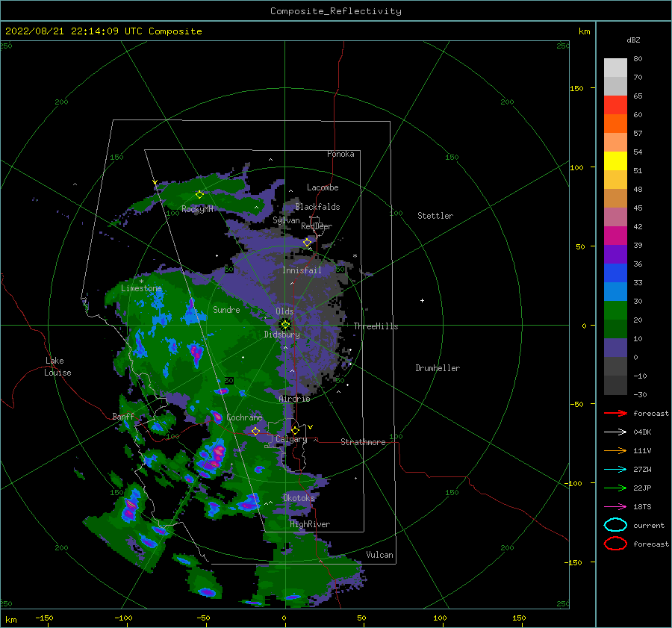Click the RockyMH label
Viewport: 672px width, 628px height.
tap(197, 209)
